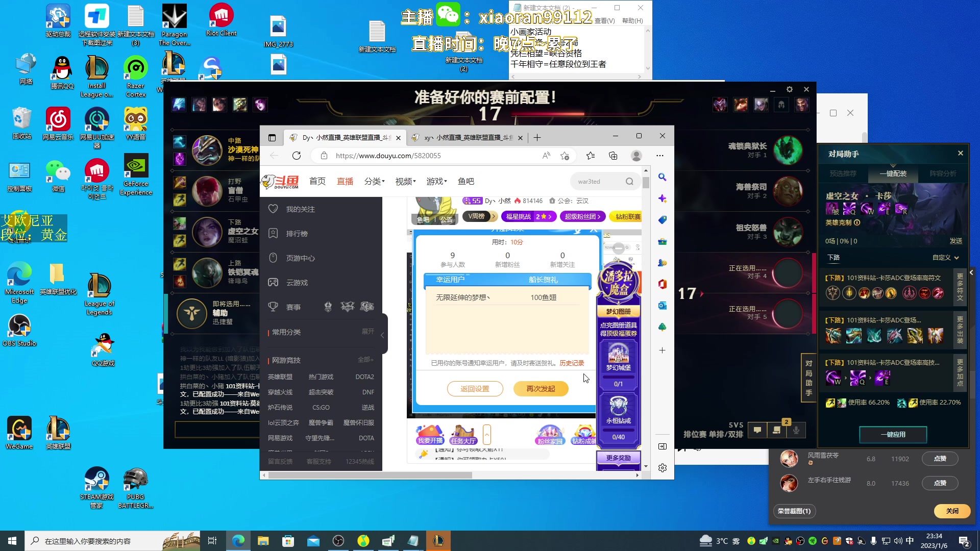980x551 pixels.
Task: Expand 网游竞技 全部+ list
Action: [x=365, y=360]
